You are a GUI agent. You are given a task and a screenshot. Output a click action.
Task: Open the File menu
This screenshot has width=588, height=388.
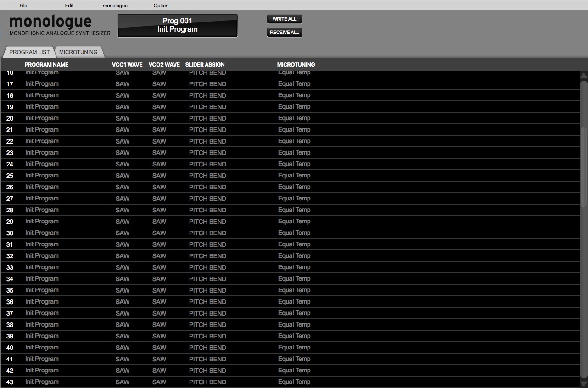(x=23, y=6)
